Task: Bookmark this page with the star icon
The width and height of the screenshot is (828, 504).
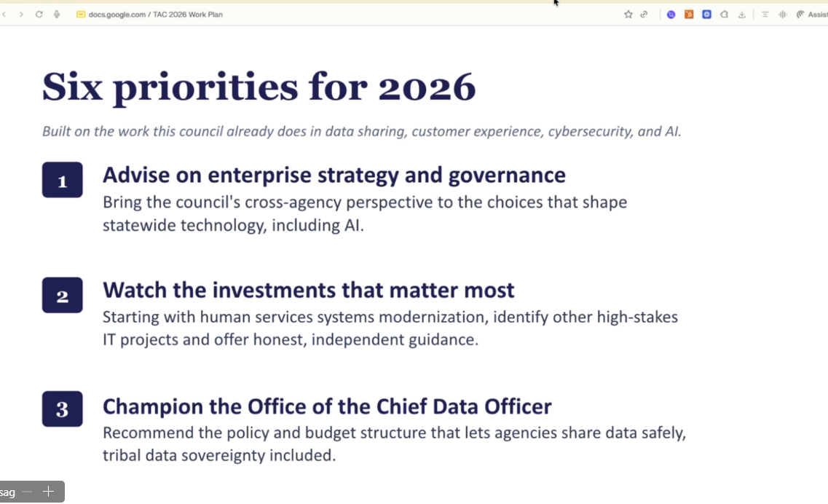Action: 628,15
